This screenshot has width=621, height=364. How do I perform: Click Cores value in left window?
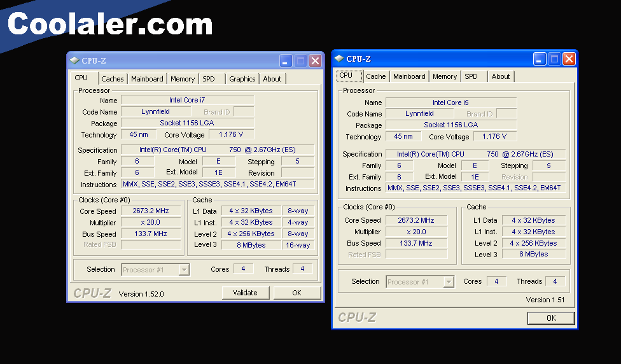point(243,269)
